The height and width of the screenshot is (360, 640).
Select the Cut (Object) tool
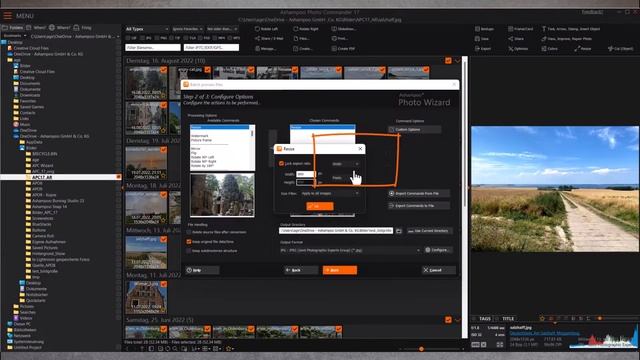tap(620, 49)
